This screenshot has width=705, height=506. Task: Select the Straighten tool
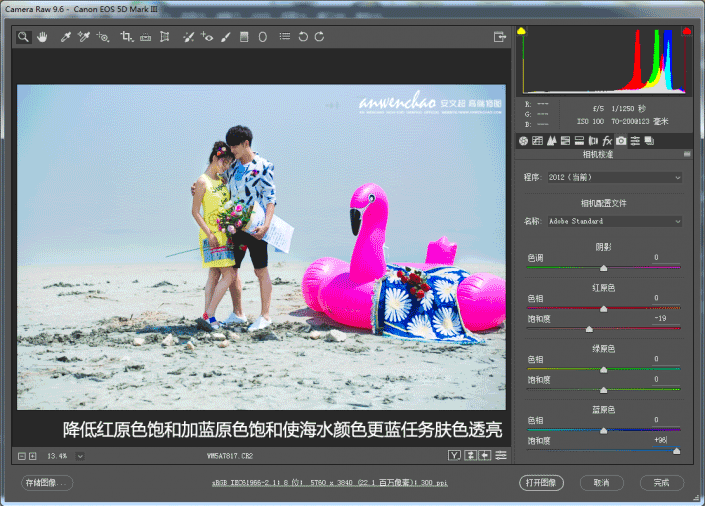145,37
